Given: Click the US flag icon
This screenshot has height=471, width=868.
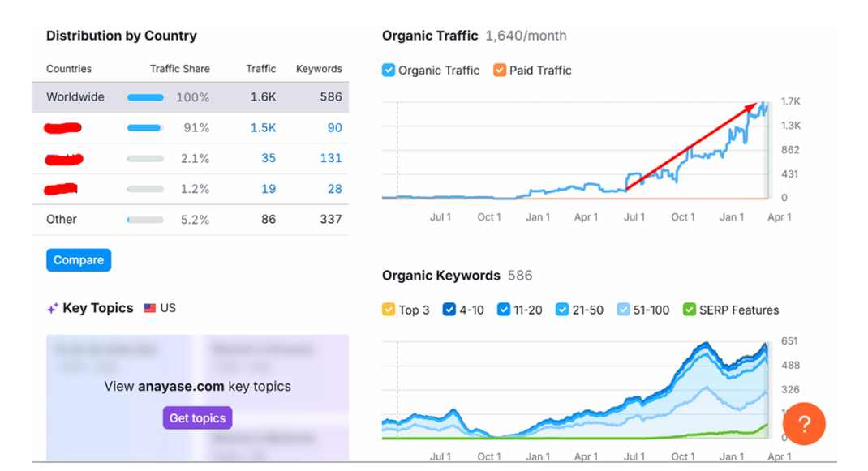Looking at the screenshot, I should pos(148,307).
